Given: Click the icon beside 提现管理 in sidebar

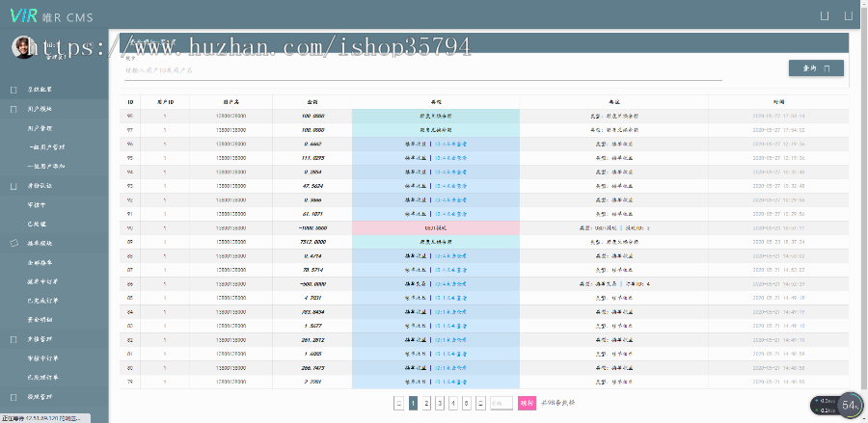Looking at the screenshot, I should point(14,397).
